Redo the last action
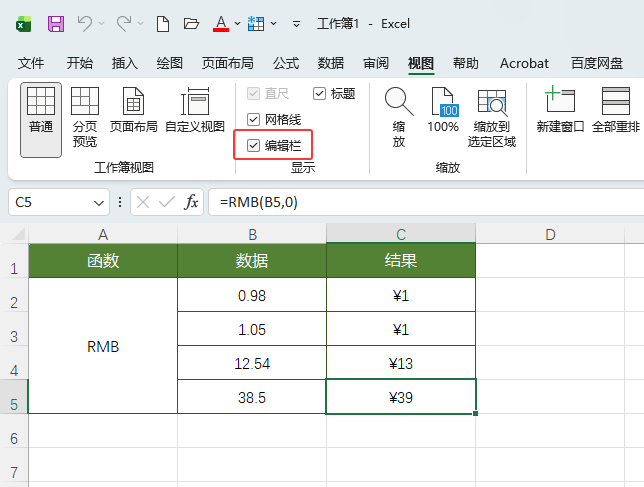The height and width of the screenshot is (487, 644). point(124,24)
